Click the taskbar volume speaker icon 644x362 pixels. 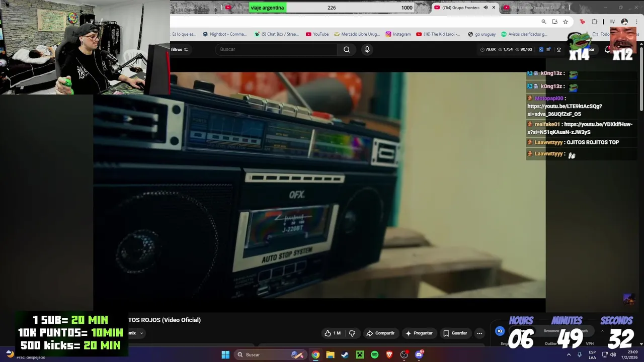613,354
